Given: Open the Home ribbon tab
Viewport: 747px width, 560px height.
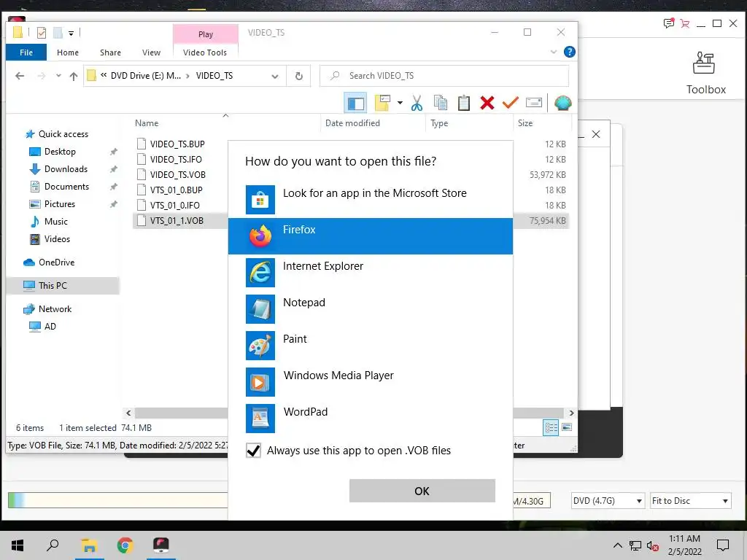Looking at the screenshot, I should pyautogui.click(x=68, y=52).
